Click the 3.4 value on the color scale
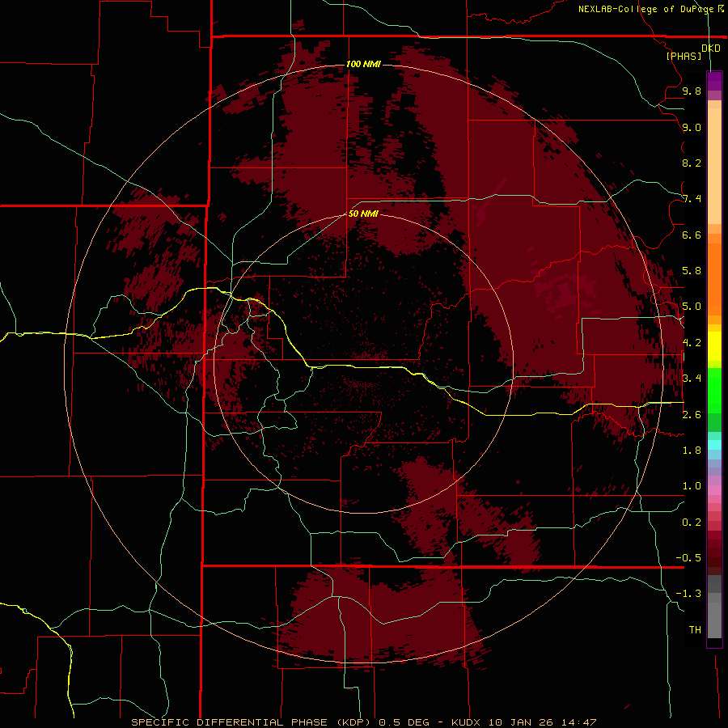The height and width of the screenshot is (728, 728). pos(692,378)
